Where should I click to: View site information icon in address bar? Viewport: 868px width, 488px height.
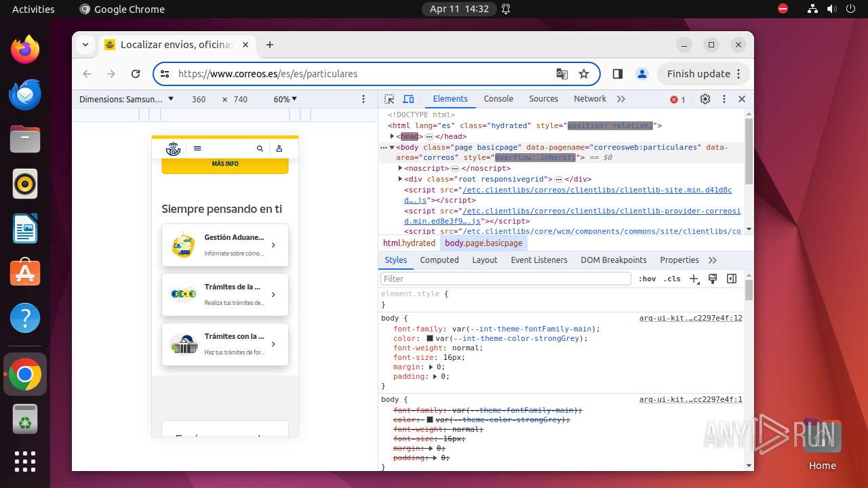[x=165, y=74]
